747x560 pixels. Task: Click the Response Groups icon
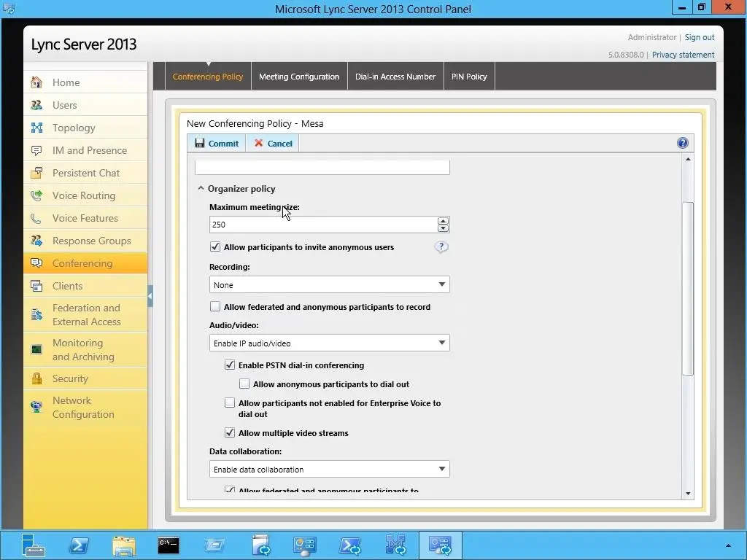tap(36, 241)
